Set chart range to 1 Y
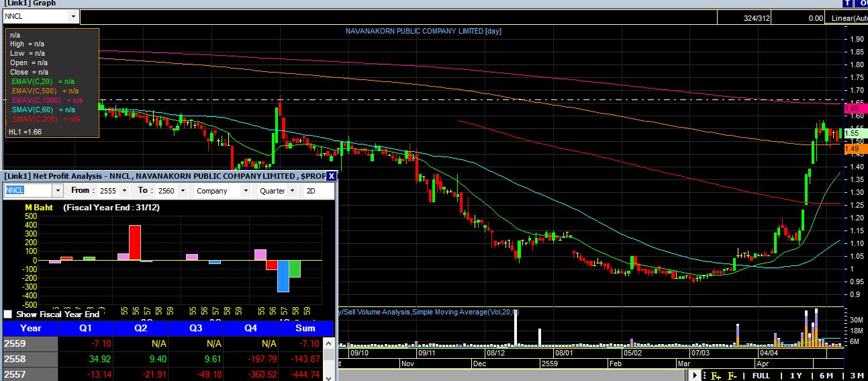 click(797, 375)
